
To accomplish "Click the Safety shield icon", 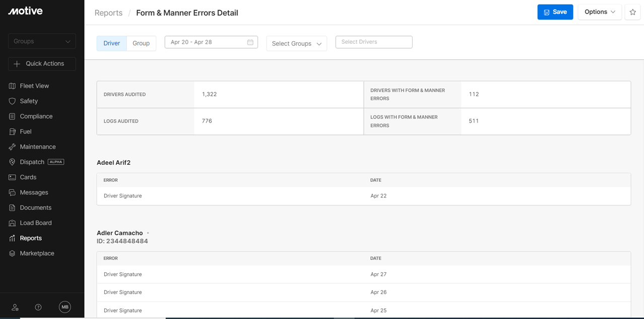I will pos(13,101).
